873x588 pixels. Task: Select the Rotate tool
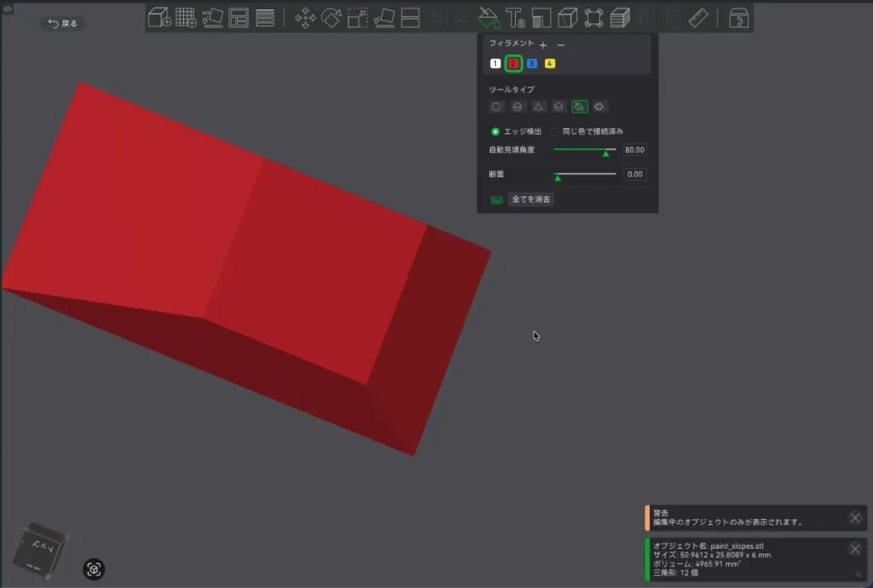click(332, 18)
